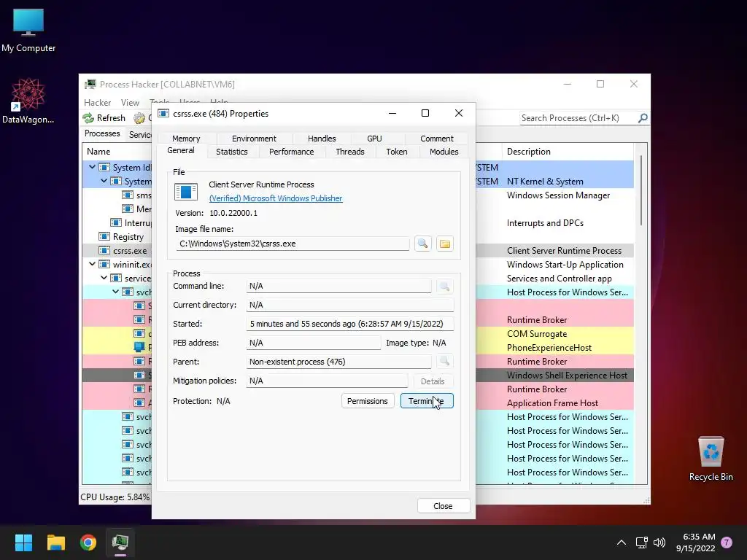Click the Client Server Runtime Process file icon
Image resolution: width=747 pixels, height=560 pixels.
pos(186,192)
